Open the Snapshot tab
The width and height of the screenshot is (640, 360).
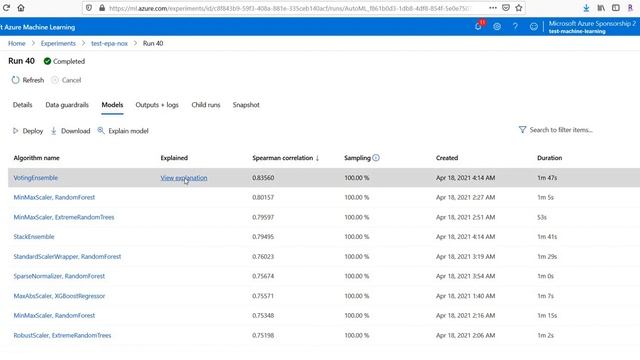pyautogui.click(x=246, y=105)
